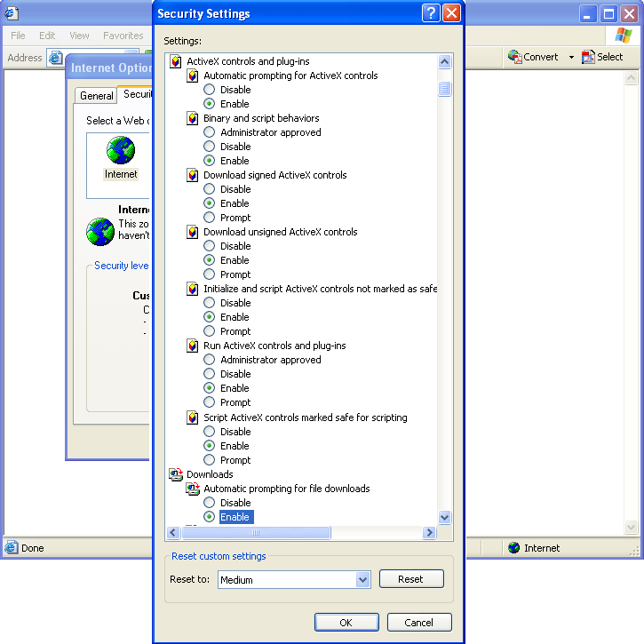This screenshot has width=644, height=644.
Task: Open the dropdown arrow next to Convert
Action: [x=571, y=58]
